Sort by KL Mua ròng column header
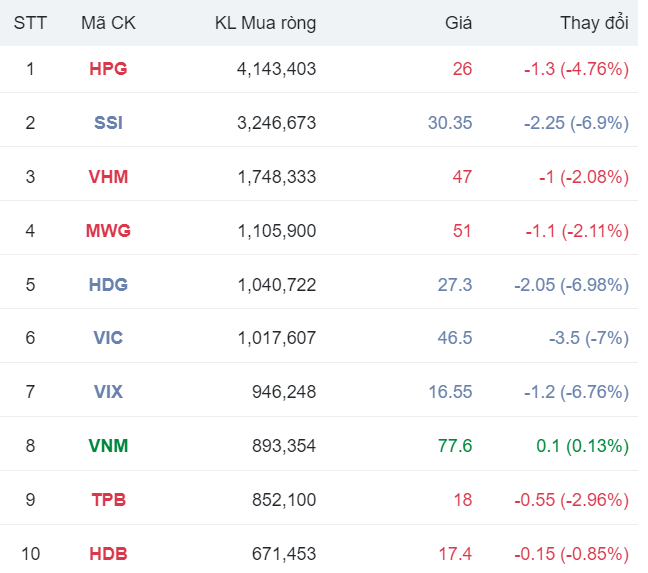 [265, 23]
